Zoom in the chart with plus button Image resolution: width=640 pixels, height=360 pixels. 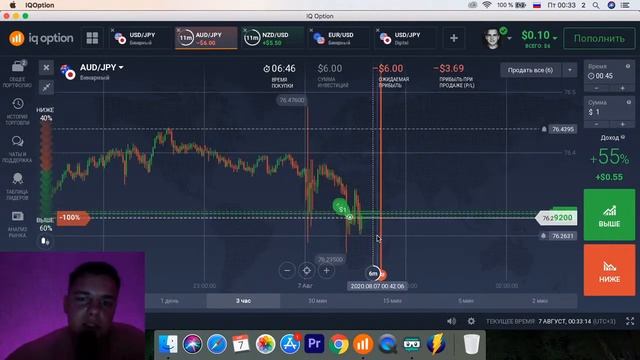point(326,270)
